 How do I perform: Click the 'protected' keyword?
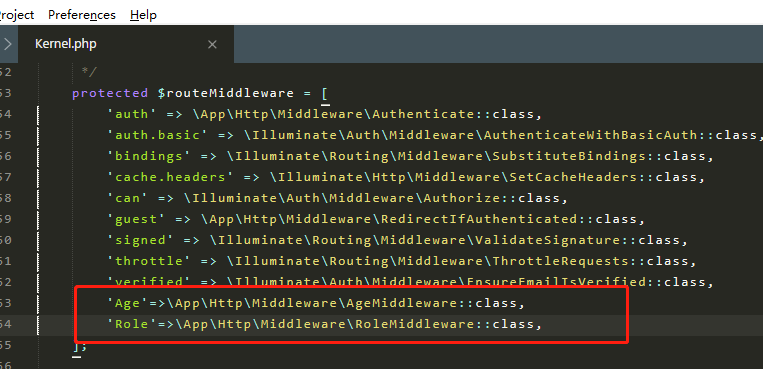tap(110, 93)
